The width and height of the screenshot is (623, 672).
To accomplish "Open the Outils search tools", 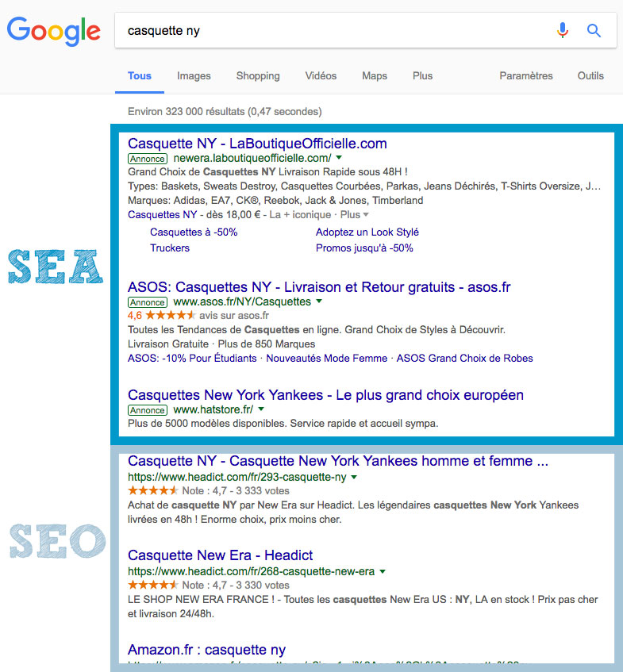I will 590,76.
